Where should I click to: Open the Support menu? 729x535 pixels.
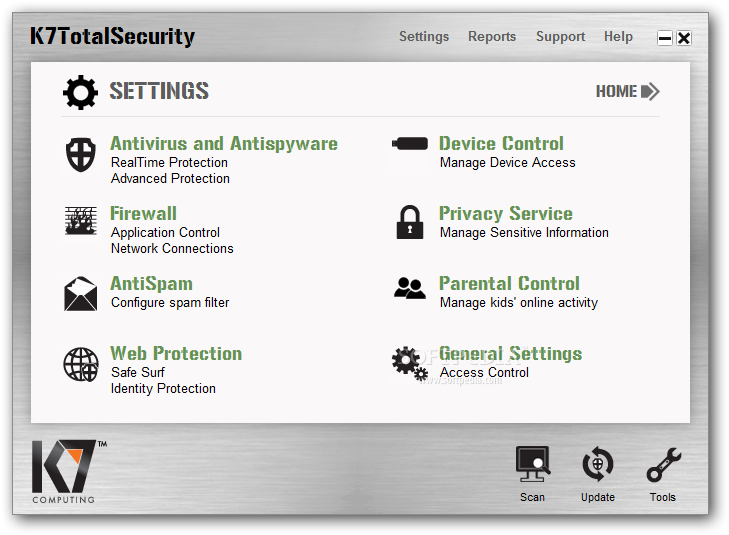click(x=560, y=36)
